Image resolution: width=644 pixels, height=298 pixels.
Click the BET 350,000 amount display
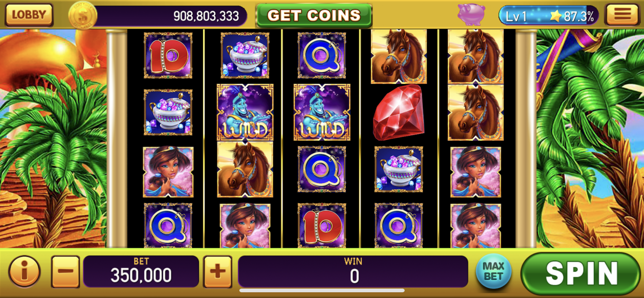(141, 271)
